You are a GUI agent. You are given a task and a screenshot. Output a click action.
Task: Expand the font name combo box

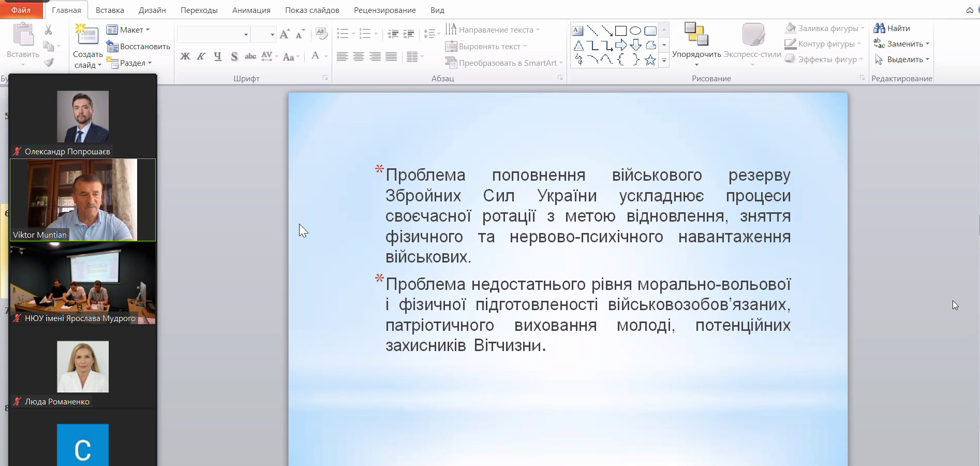point(246,35)
